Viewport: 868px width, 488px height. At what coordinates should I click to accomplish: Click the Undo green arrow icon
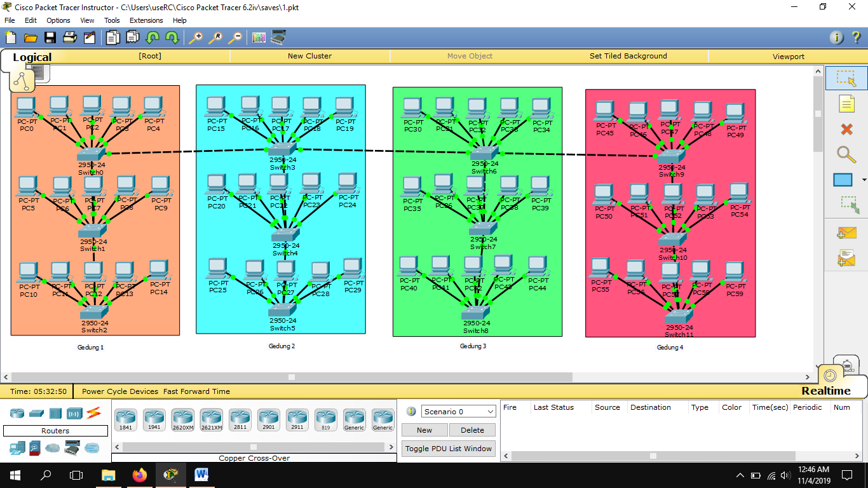tap(153, 37)
